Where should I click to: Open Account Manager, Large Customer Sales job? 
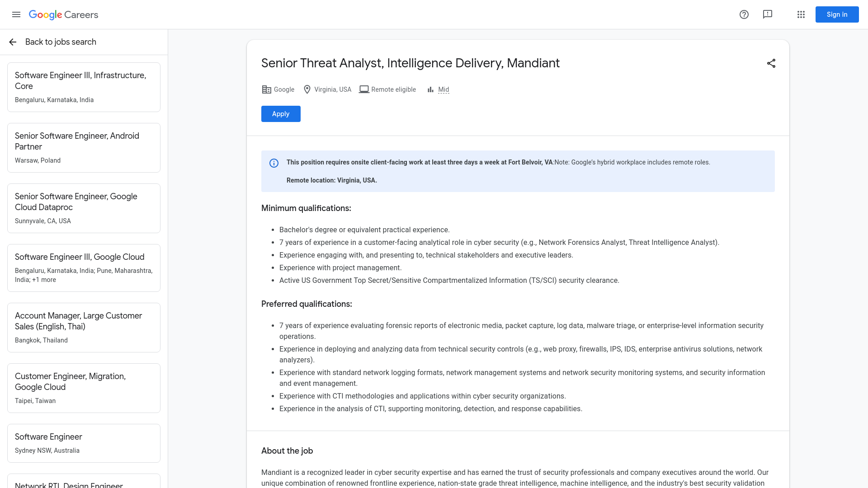[84, 328]
